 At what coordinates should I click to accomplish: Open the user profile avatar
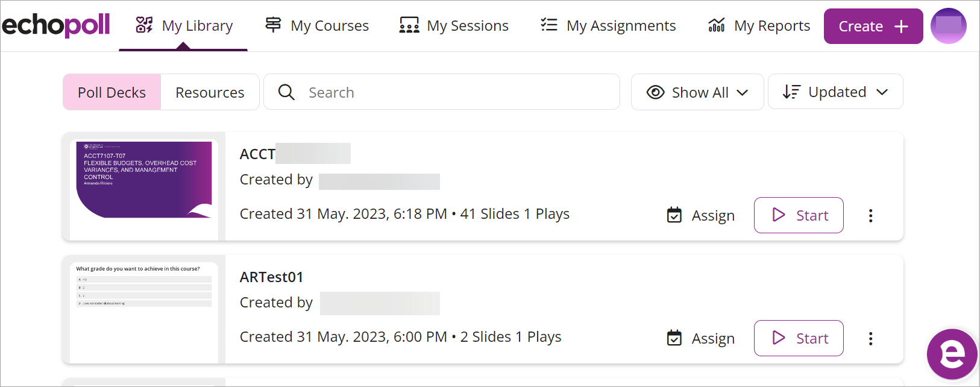(949, 26)
